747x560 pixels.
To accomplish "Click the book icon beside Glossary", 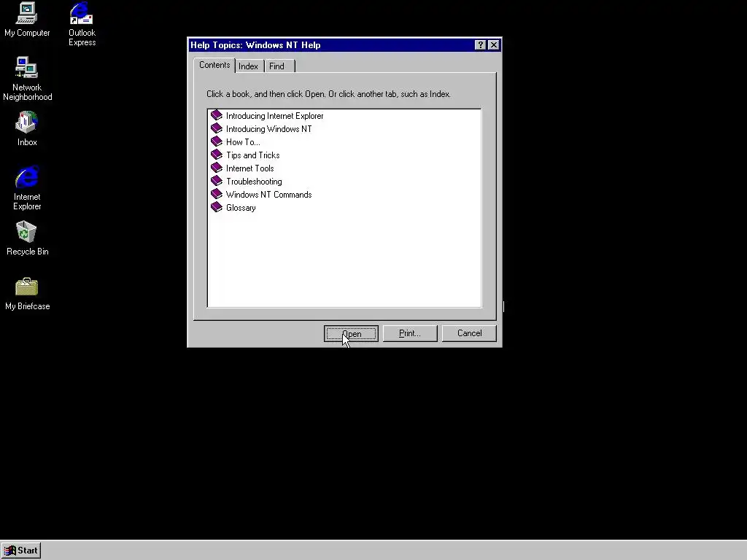I will click(x=217, y=207).
